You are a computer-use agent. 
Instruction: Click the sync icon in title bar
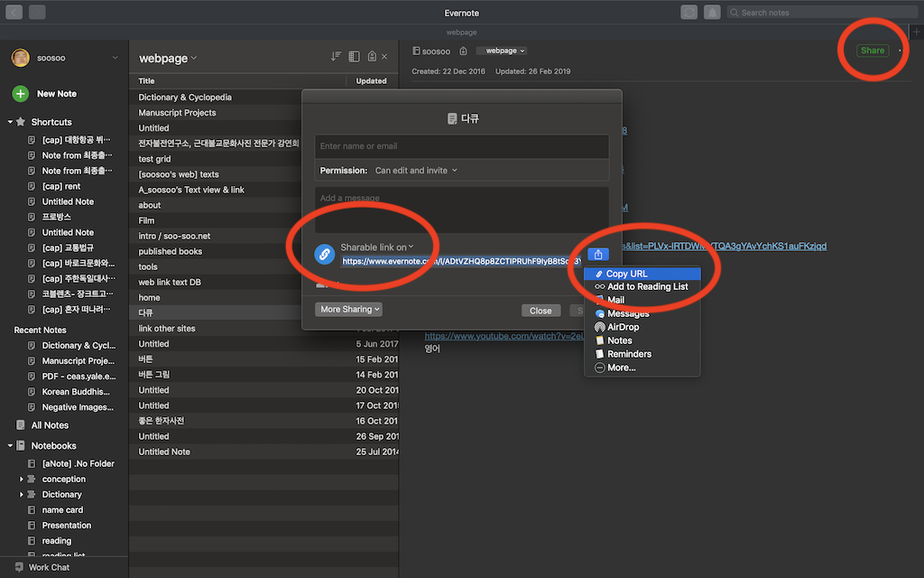[x=688, y=12]
